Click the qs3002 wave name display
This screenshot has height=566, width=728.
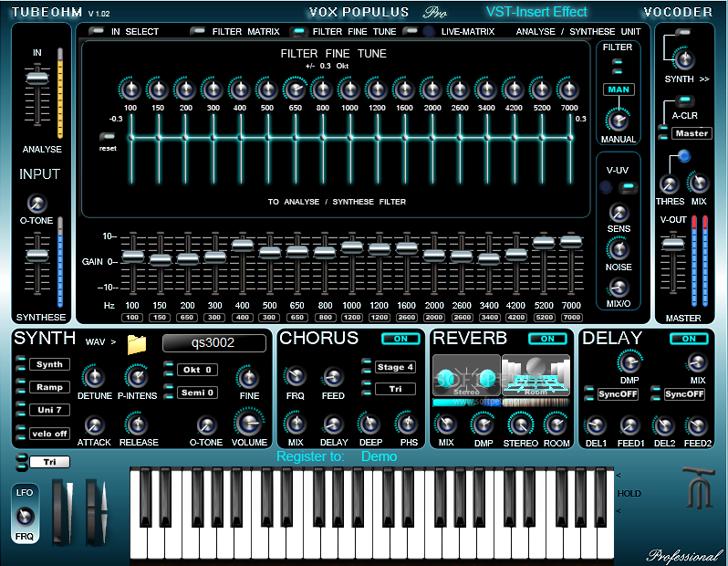pyautogui.click(x=214, y=343)
